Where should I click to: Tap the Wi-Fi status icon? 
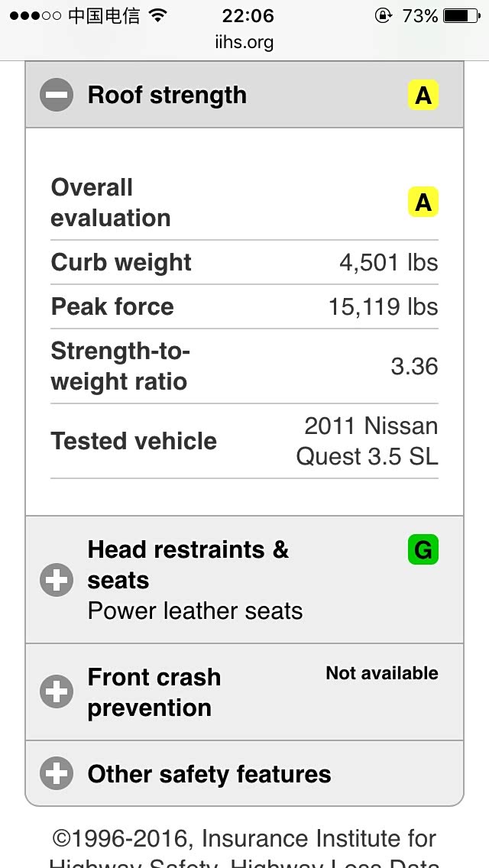(158, 16)
